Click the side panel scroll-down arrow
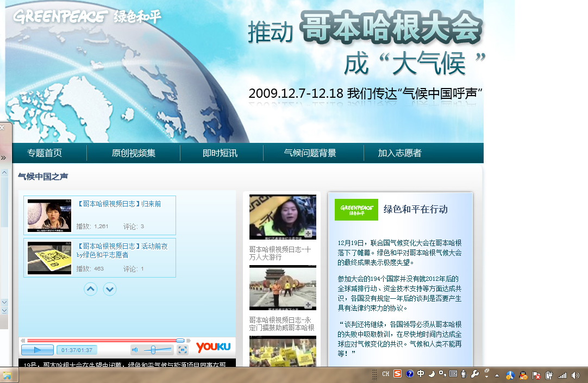Image resolution: width=588 pixels, height=383 pixels. pos(4,302)
